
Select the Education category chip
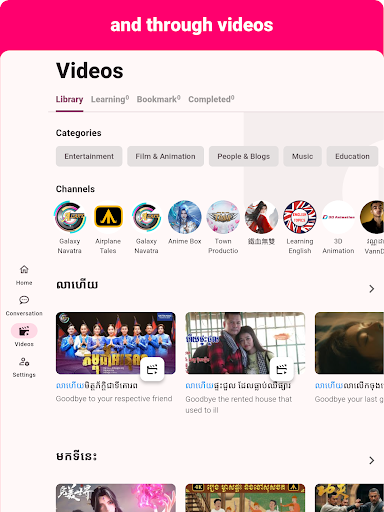(352, 156)
